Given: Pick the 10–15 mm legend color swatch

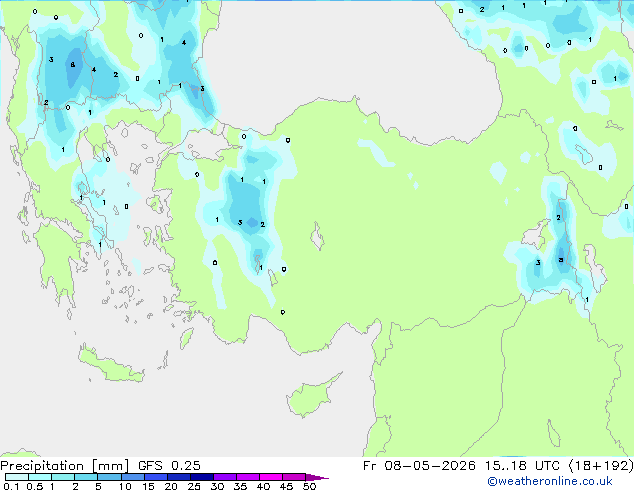Looking at the screenshot, I should click(x=132, y=477).
